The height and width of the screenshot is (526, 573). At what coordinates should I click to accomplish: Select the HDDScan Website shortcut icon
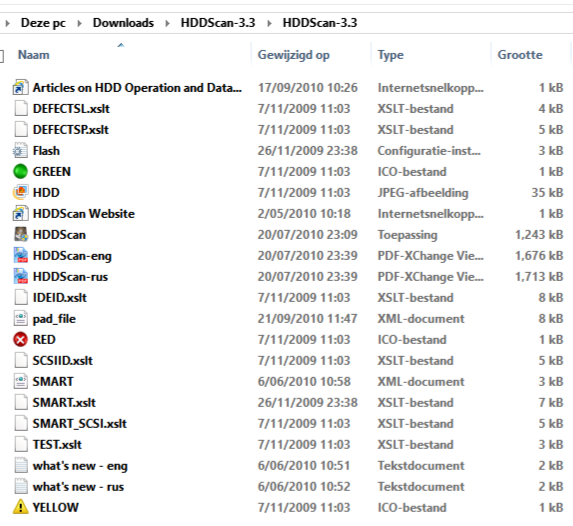point(20,213)
